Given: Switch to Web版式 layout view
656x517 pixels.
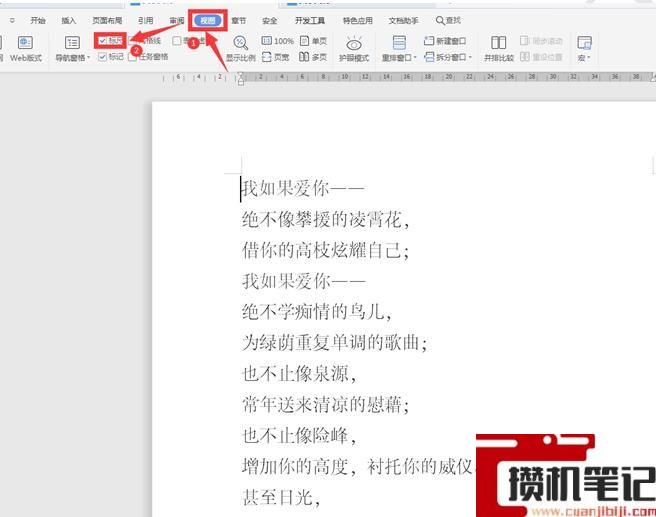Looking at the screenshot, I should point(25,49).
